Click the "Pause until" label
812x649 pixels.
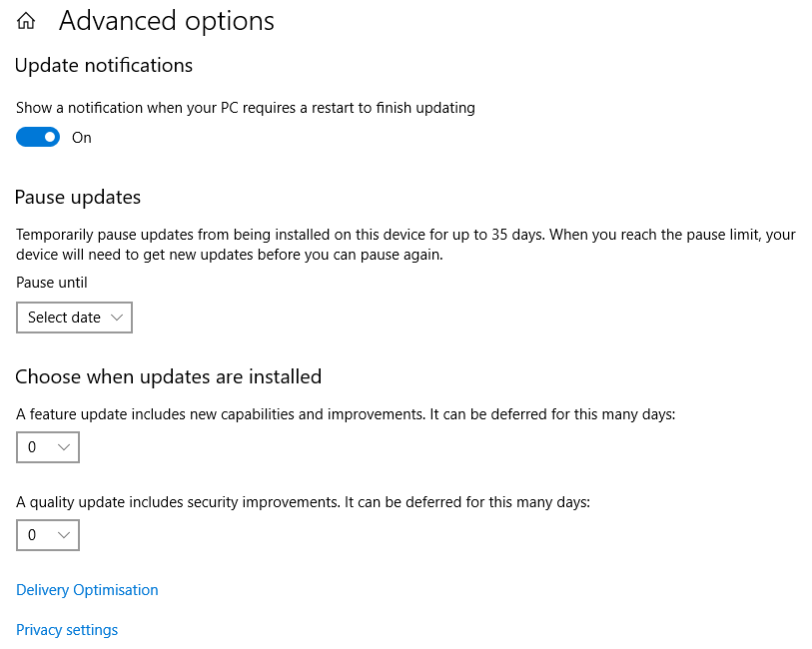pos(52,283)
